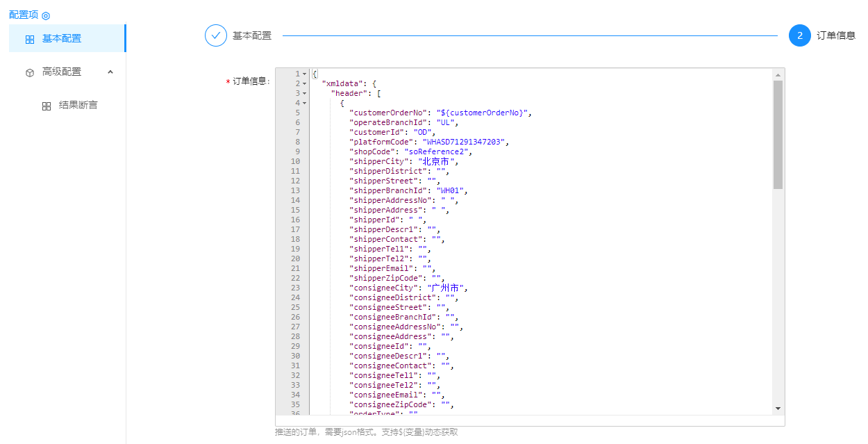Select the 高级配置 sidebar menu label

tap(62, 72)
